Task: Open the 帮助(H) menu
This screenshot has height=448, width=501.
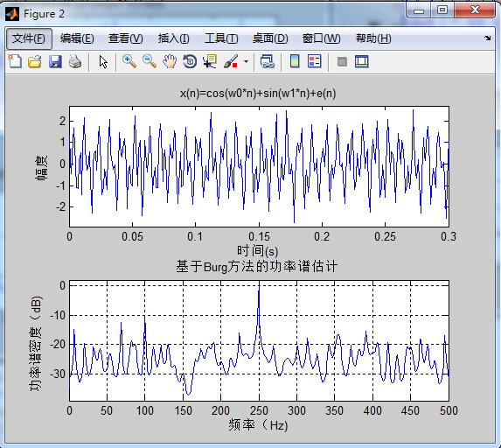Action: point(373,38)
